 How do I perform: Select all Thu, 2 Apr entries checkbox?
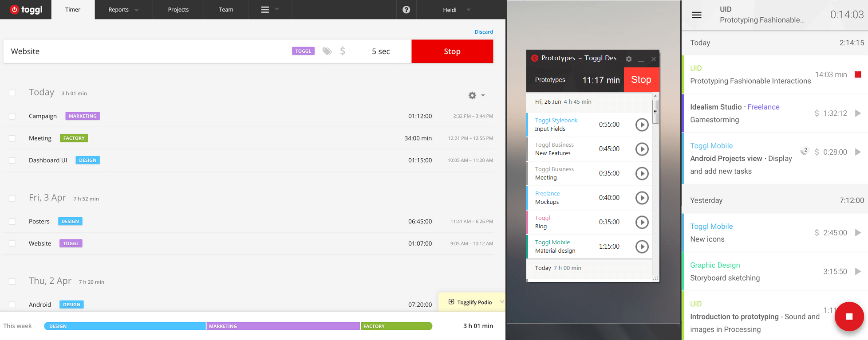[x=12, y=282]
